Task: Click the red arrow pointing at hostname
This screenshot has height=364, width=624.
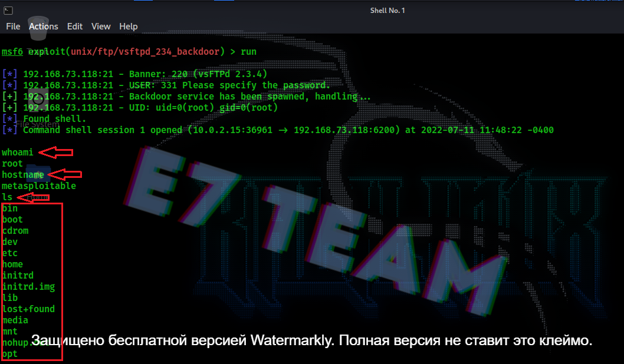Action: click(x=64, y=174)
